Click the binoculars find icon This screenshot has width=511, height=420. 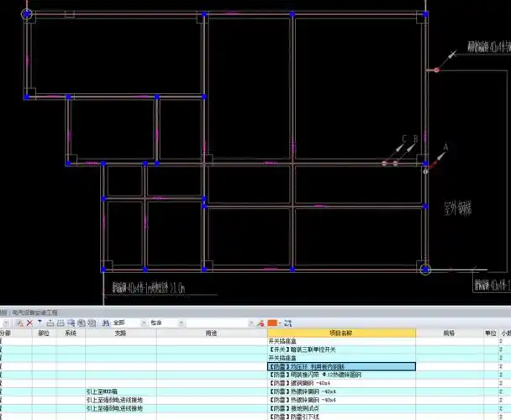105,323
